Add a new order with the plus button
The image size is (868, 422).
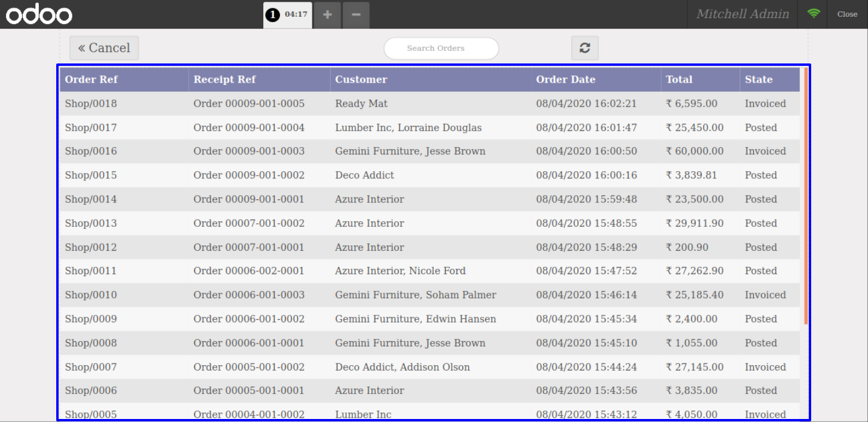327,14
